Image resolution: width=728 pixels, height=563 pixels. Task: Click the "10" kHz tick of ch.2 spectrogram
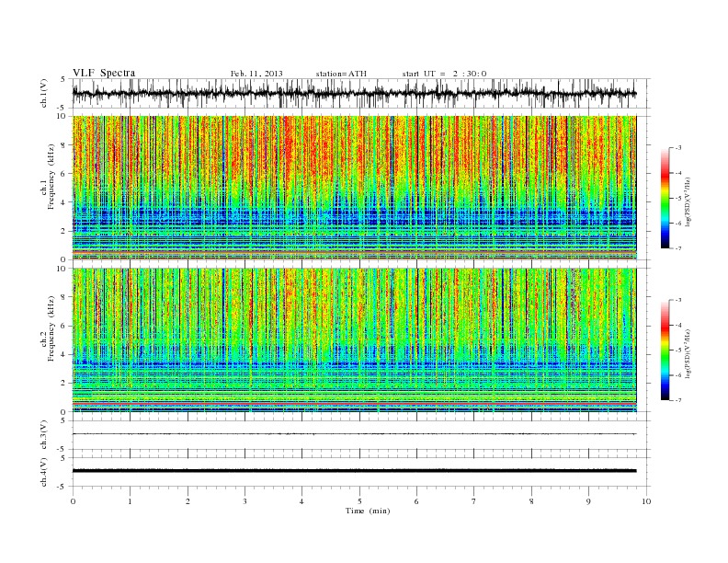click(62, 268)
